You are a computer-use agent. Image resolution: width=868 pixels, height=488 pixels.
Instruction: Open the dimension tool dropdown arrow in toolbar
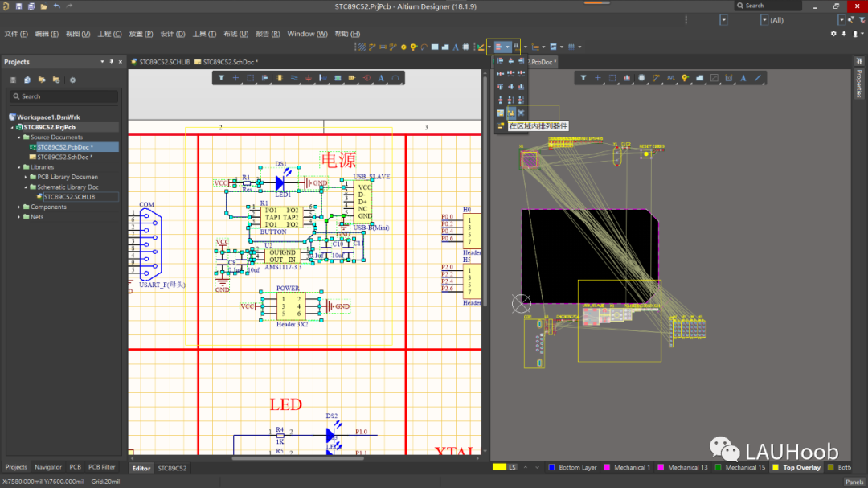pos(543,47)
